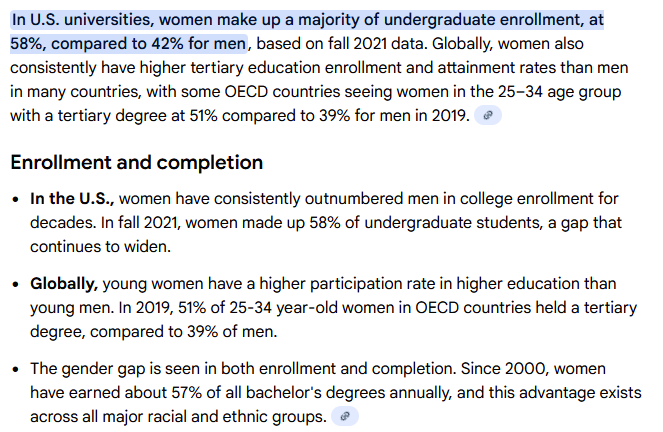The width and height of the screenshot is (663, 432).
Task: Click the bullet dot before "In the U.S.,"
Action: pos(15,199)
